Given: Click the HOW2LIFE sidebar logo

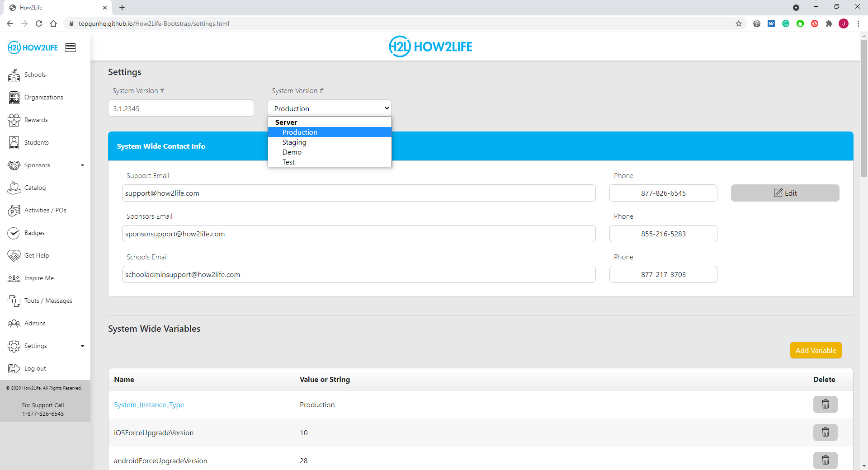Looking at the screenshot, I should click(33, 47).
